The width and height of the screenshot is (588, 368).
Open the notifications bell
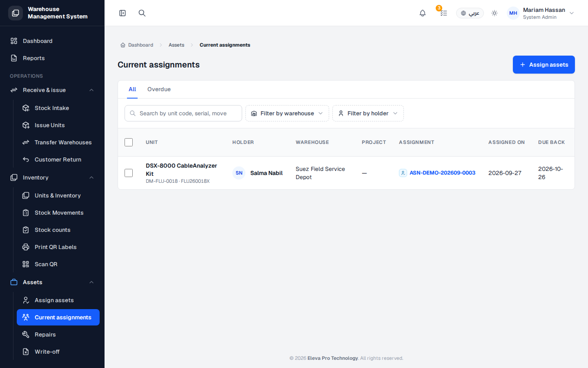[x=423, y=13]
